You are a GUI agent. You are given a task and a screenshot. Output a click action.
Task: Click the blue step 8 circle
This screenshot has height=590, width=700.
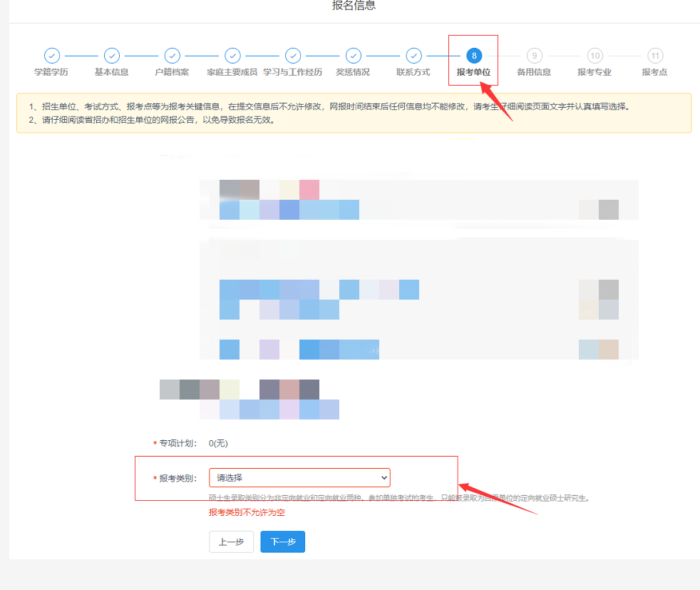click(473, 56)
